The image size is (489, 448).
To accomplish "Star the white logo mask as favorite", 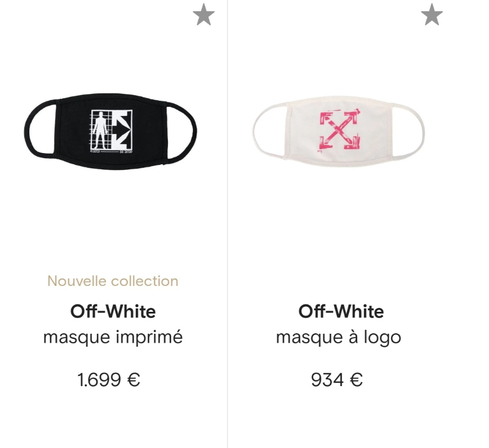I will coord(432,15).
